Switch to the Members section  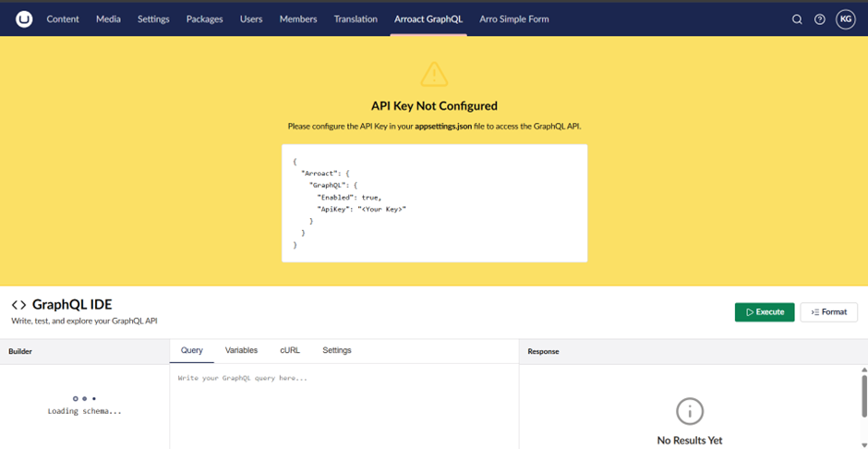[298, 19]
